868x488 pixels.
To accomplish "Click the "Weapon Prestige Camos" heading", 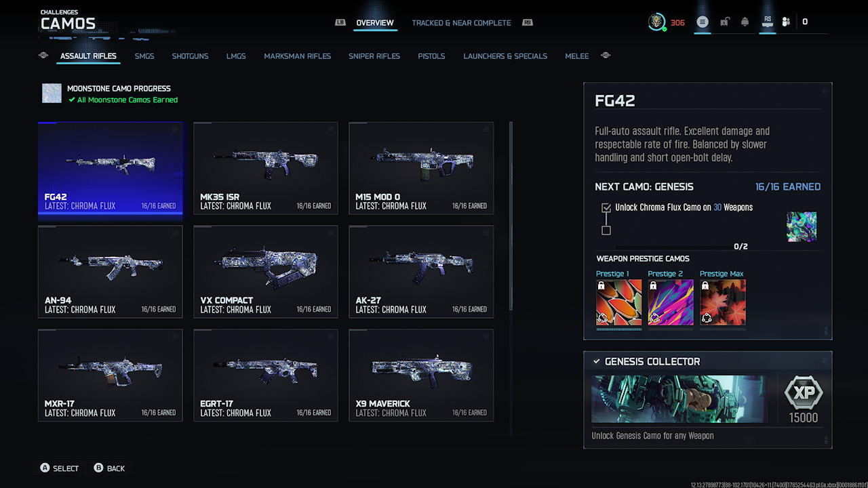I will [643, 259].
